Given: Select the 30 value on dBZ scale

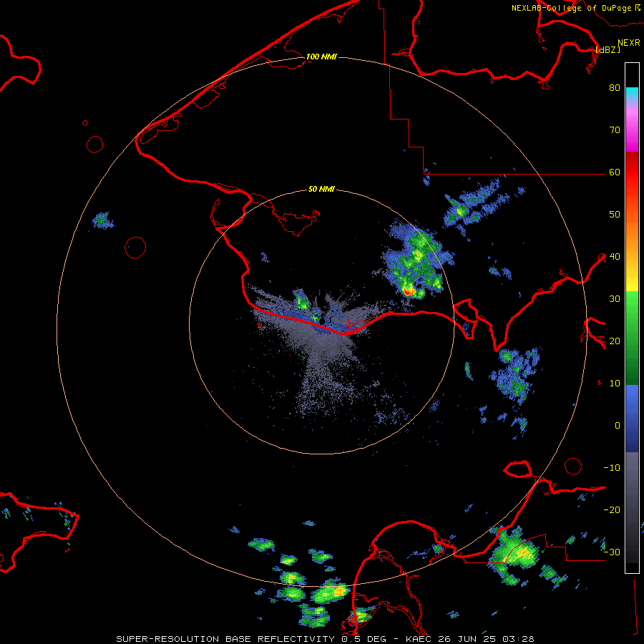Looking at the screenshot, I should 615,298.
